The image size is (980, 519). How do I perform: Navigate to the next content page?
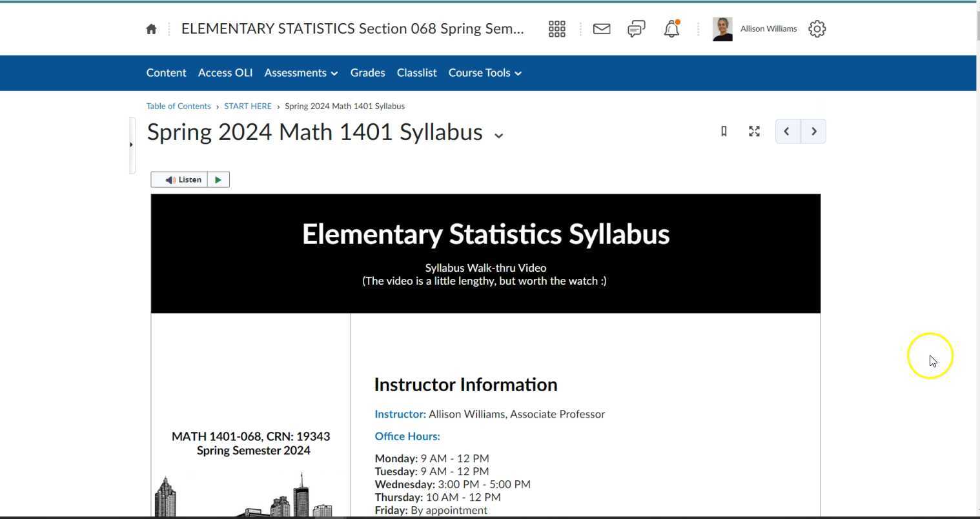tap(813, 131)
